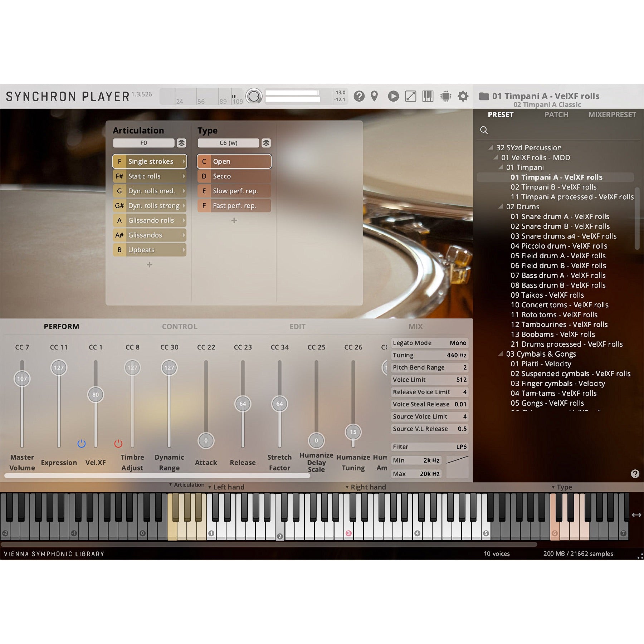Image resolution: width=644 pixels, height=644 pixels.
Task: Open Synchron Player settings via gear icon
Action: pos(463,96)
